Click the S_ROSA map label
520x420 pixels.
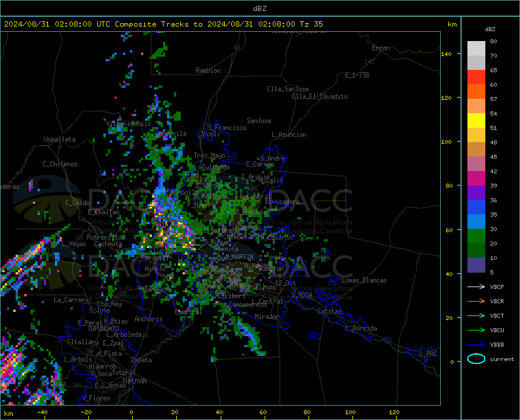pyautogui.click(x=302, y=295)
